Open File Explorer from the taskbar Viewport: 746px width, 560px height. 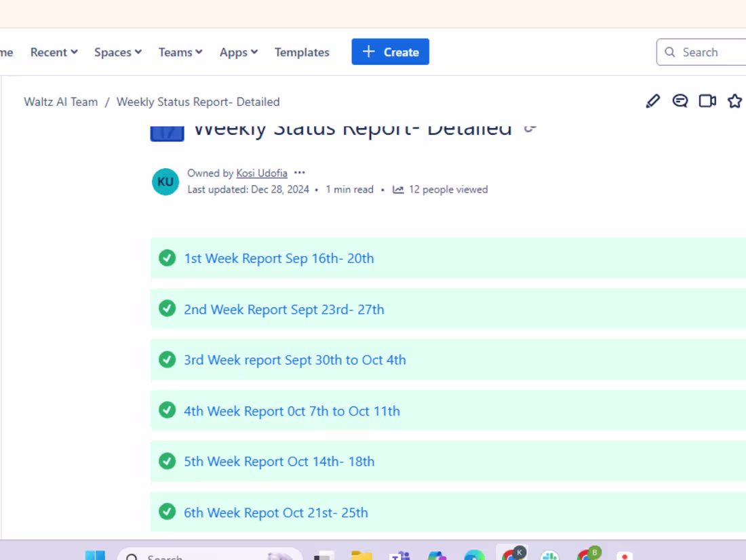[x=361, y=555]
